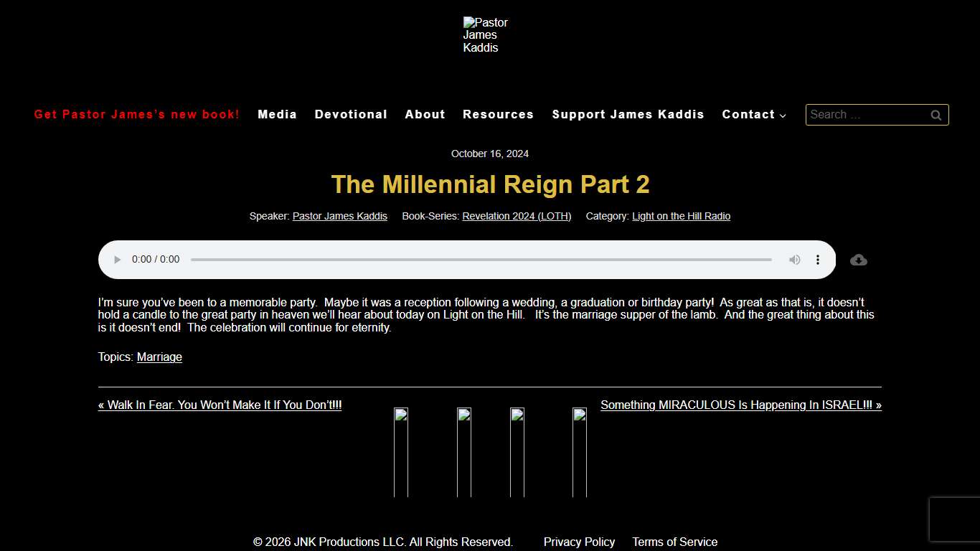Mute the sermon audio with the speaker icon
Screen dimensions: 980x551
(795, 260)
